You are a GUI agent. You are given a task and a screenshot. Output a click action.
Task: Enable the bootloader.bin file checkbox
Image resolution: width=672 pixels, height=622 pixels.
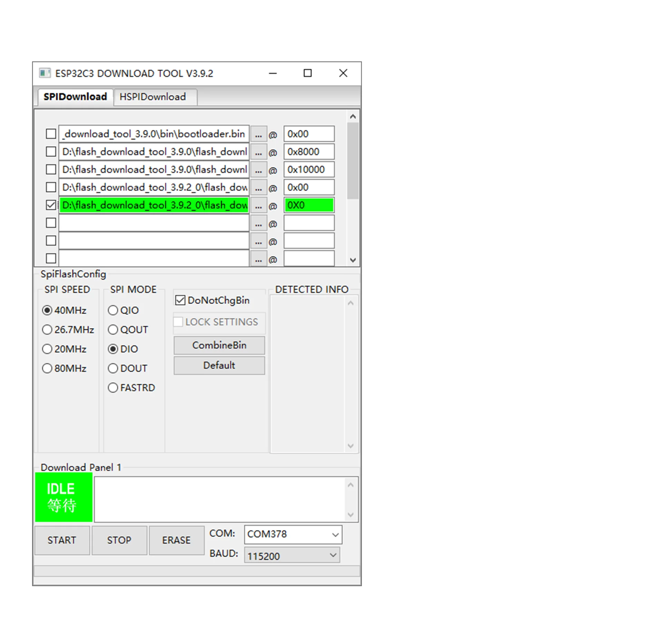pyautogui.click(x=51, y=134)
